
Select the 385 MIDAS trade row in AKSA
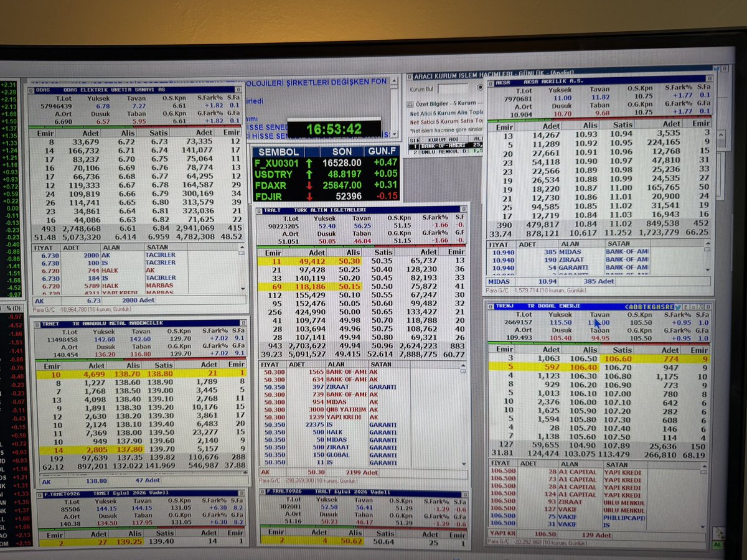point(566,251)
